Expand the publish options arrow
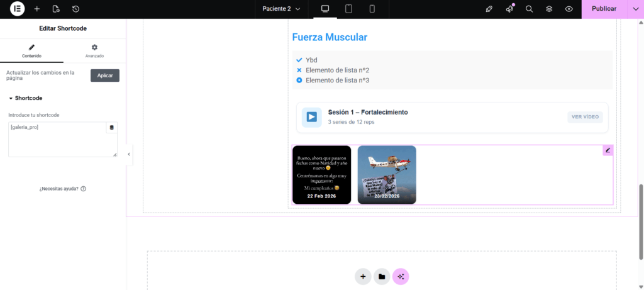 point(636,9)
